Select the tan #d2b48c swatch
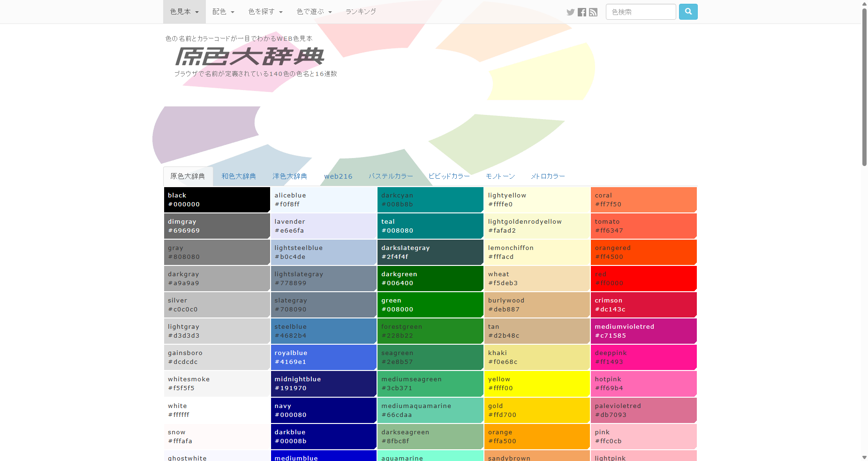 pos(537,331)
